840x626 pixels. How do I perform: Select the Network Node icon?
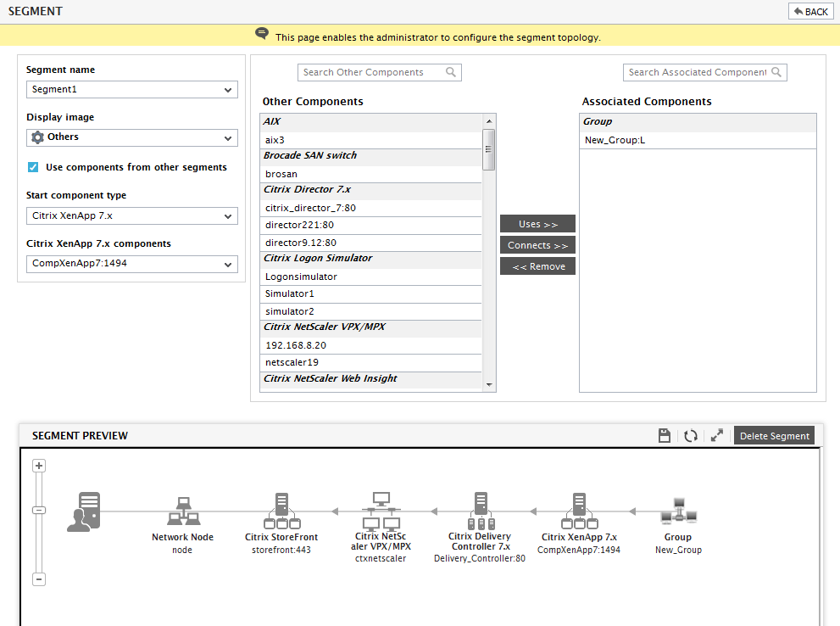(x=183, y=511)
